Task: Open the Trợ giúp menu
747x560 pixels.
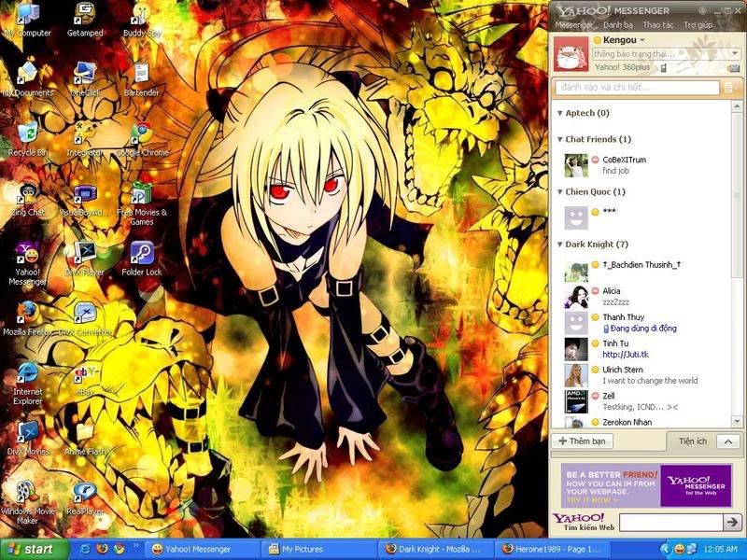Action: pos(698,25)
